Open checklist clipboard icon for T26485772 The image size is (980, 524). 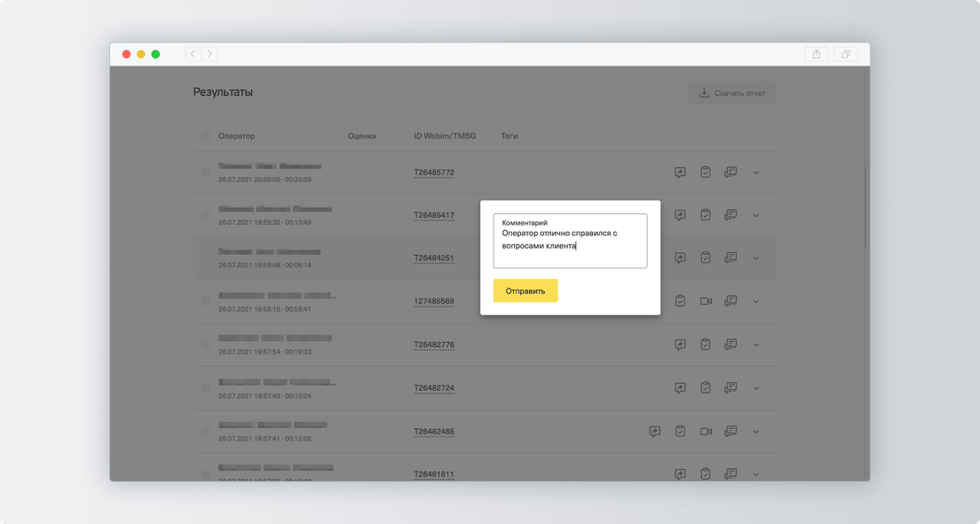tap(706, 172)
